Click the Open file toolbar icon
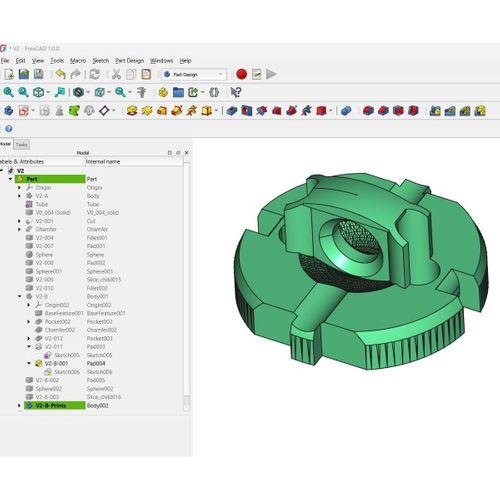 click(x=24, y=74)
